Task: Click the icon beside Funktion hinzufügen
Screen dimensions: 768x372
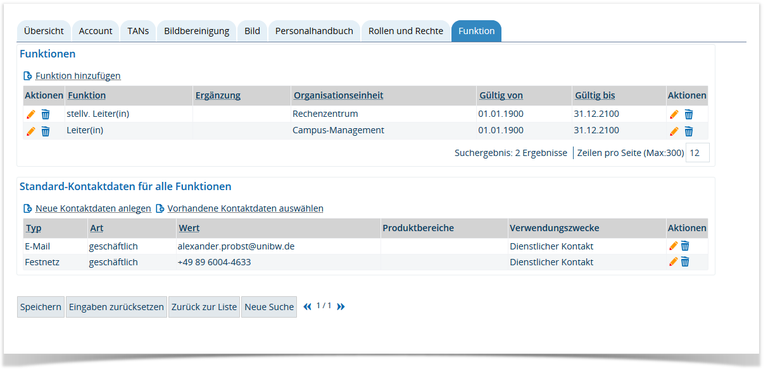Action: (x=28, y=76)
